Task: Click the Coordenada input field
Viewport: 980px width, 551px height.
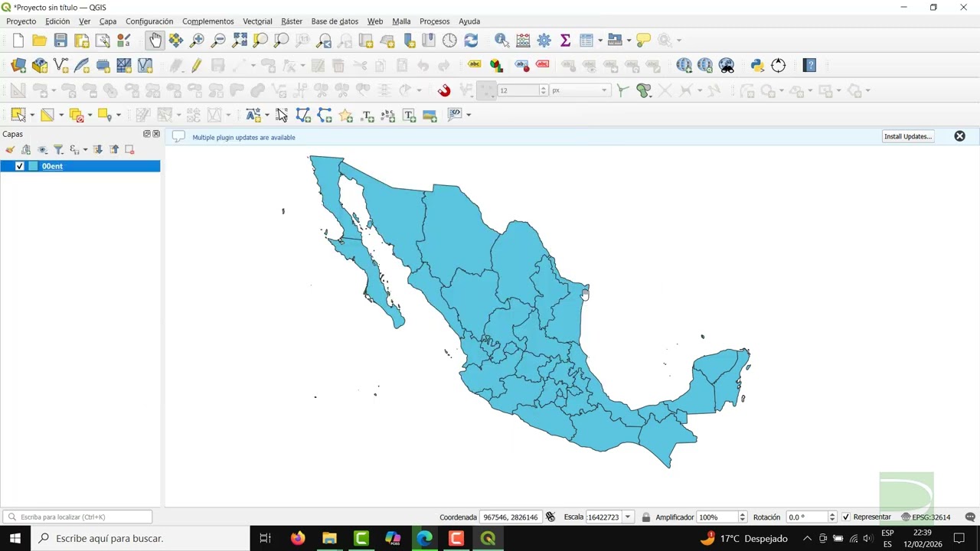Action: coord(511,517)
